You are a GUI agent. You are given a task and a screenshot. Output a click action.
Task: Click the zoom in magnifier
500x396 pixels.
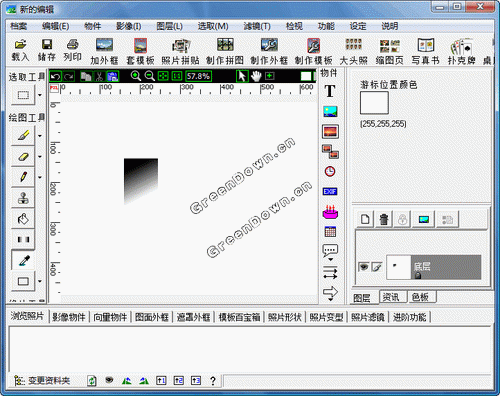click(136, 76)
